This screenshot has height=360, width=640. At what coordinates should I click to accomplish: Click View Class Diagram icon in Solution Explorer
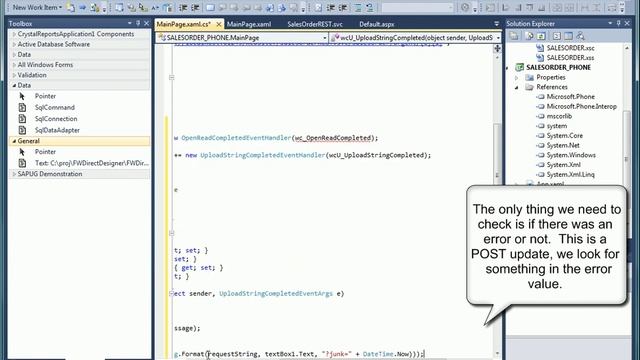point(580,36)
